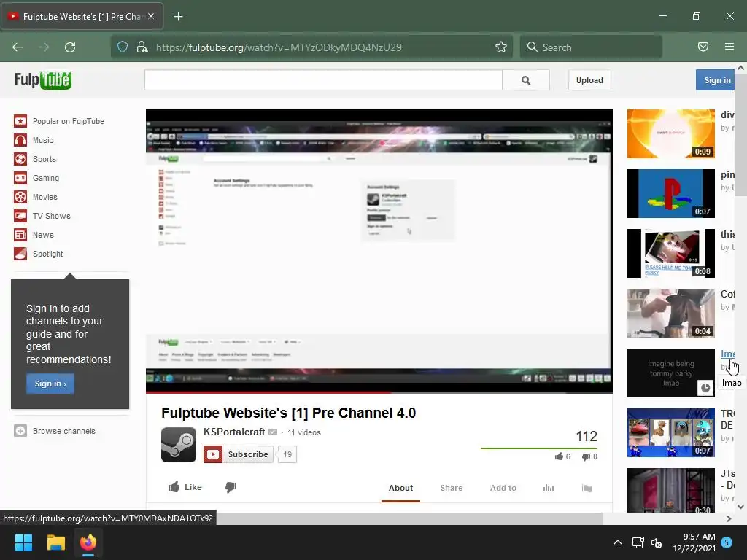Switch to the About tab
The height and width of the screenshot is (560, 747).
pyautogui.click(x=400, y=488)
